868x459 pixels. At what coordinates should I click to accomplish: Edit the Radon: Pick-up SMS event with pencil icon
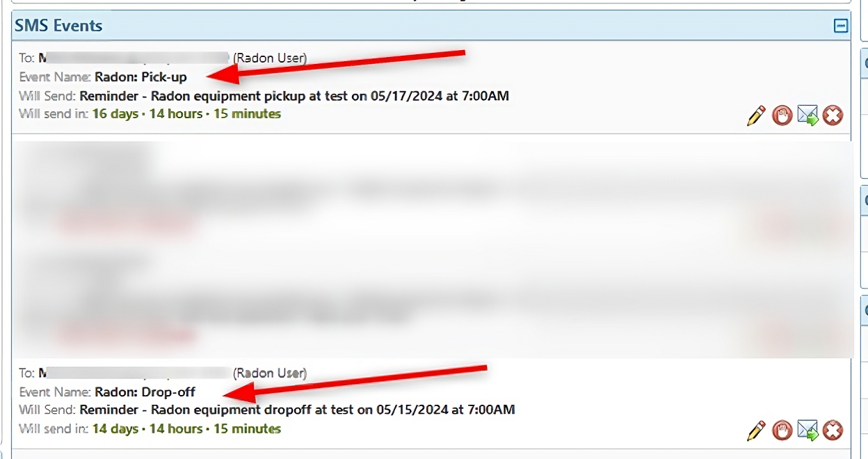(756, 115)
